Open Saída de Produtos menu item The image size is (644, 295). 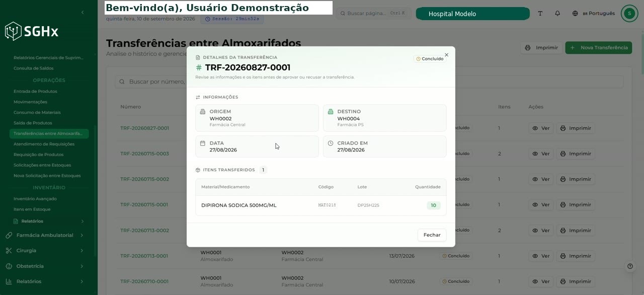(x=33, y=123)
